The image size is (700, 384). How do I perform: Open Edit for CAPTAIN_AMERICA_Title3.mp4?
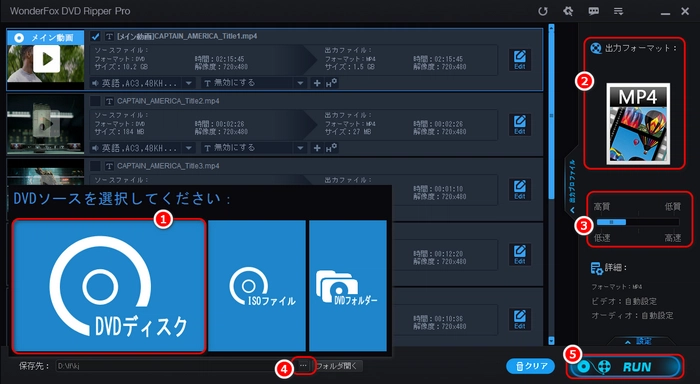point(520,190)
